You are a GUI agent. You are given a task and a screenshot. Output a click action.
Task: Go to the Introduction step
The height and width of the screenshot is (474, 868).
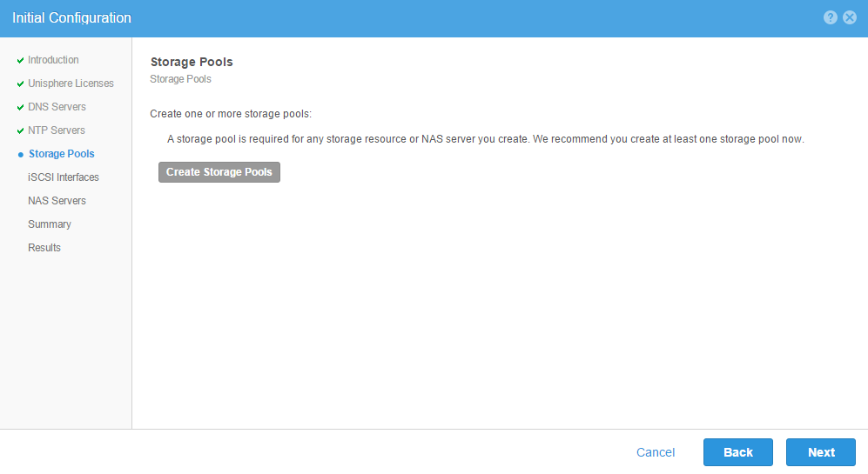point(53,60)
